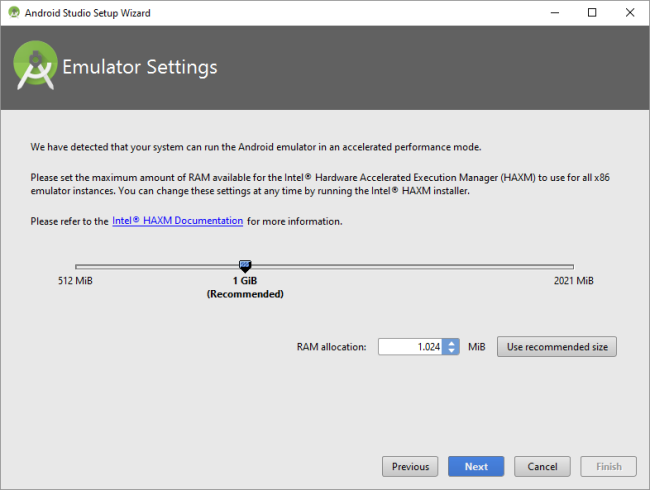Click the Emulator Settings header title
The image size is (650, 490).
(140, 68)
